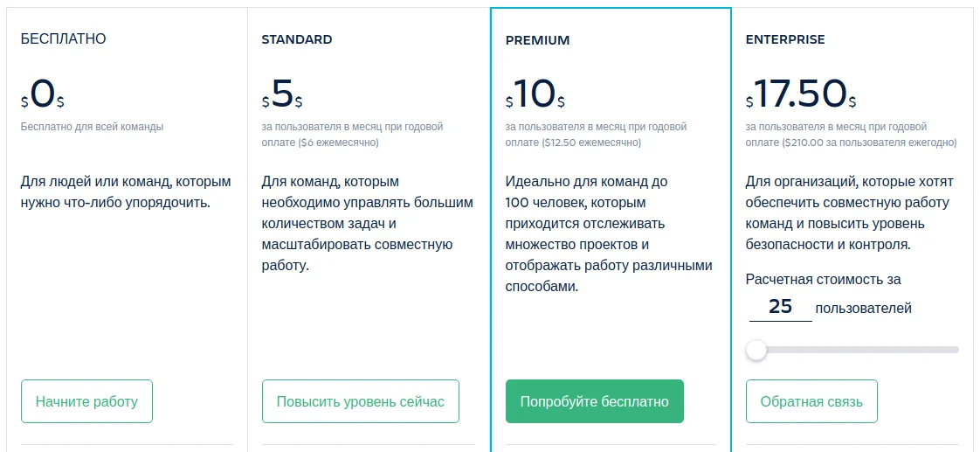The image size is (980, 452).
Task: Click the middle of the users slider track
Action: tap(852, 350)
